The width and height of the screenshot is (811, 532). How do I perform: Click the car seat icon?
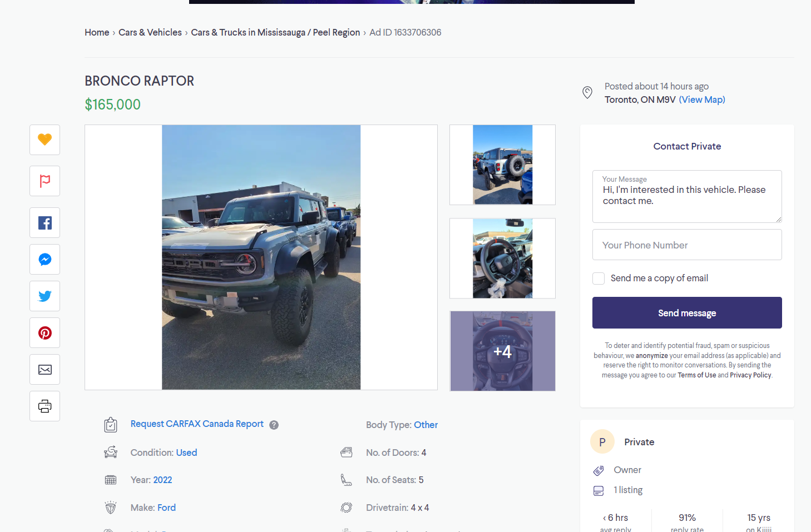[346, 480]
